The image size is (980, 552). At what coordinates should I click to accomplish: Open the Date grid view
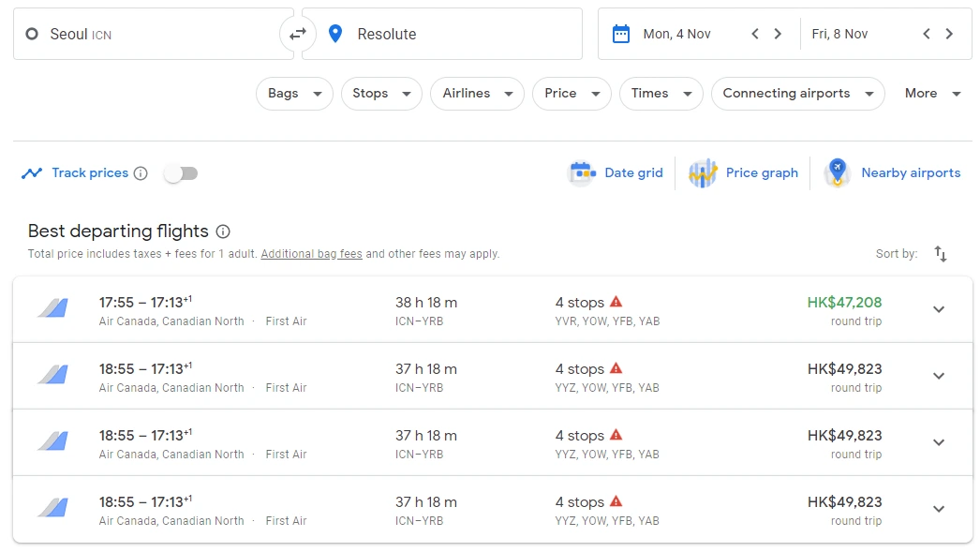(x=616, y=173)
